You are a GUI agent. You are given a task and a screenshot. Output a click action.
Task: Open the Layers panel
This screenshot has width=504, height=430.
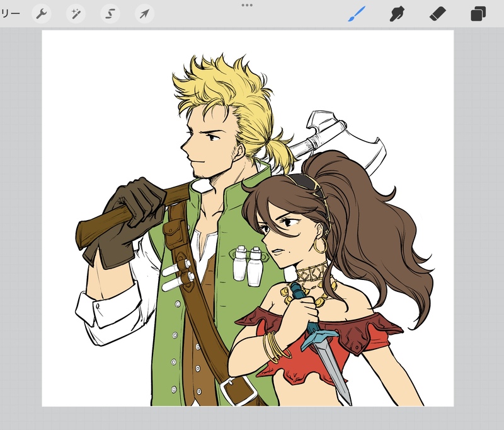(478, 13)
